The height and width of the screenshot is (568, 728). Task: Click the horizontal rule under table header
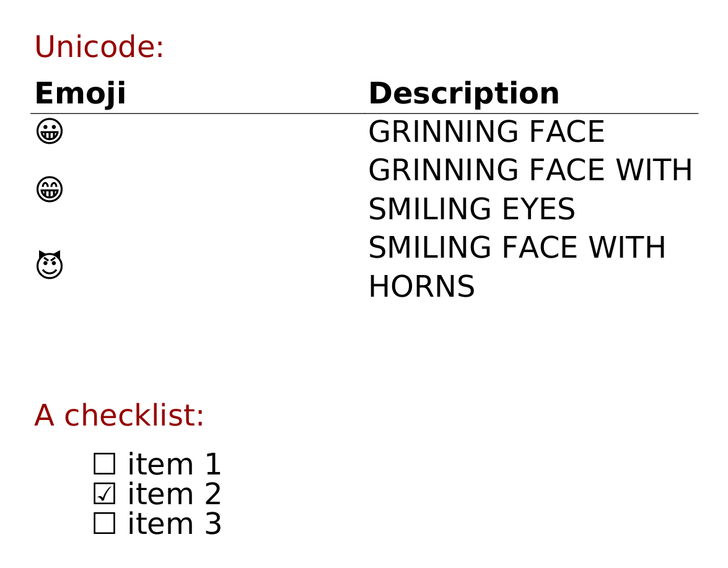pos(248,114)
